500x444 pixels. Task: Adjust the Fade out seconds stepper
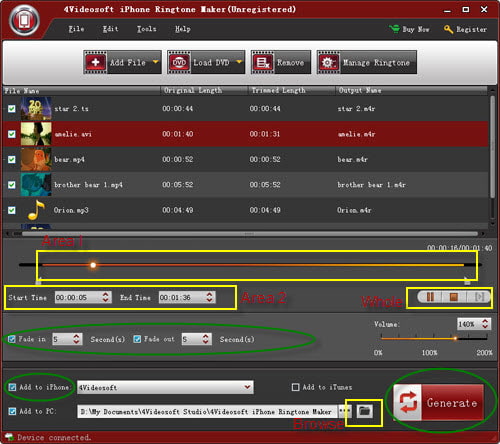click(x=206, y=339)
